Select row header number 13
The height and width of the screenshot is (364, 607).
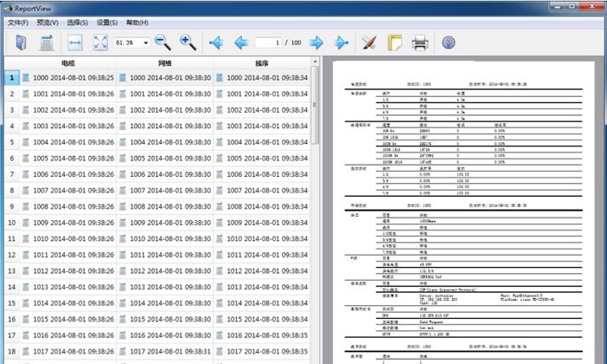coord(11,270)
